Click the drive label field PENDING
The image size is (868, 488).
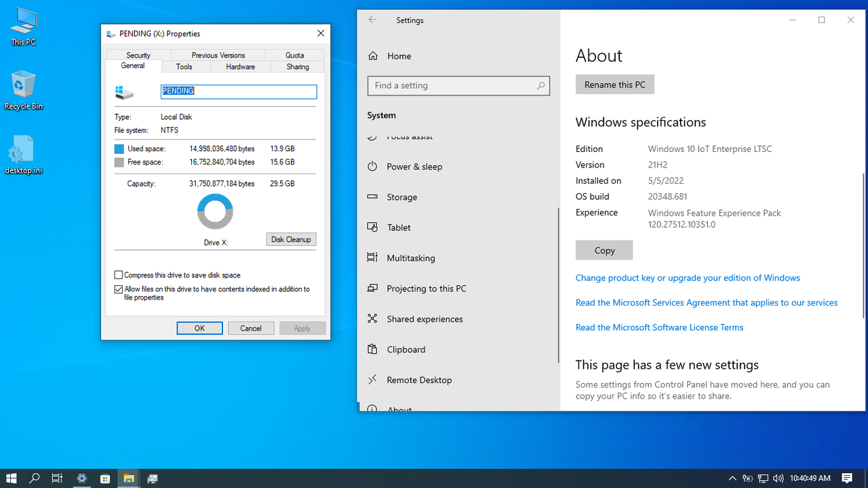coord(239,91)
